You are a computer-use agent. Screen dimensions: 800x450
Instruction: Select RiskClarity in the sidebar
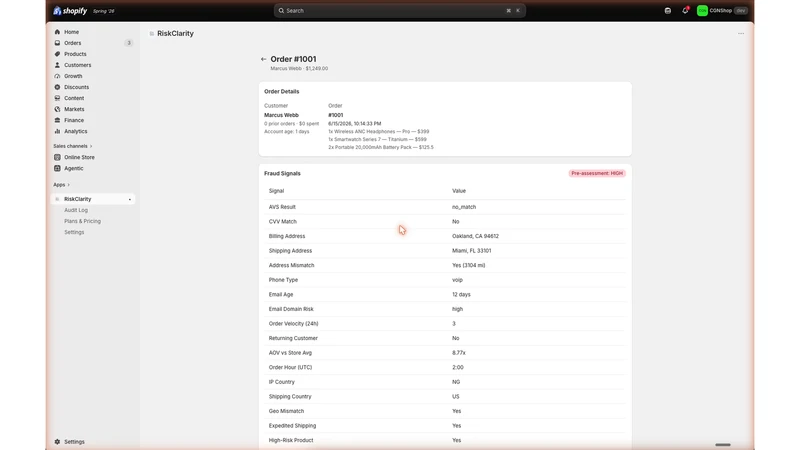point(93,199)
